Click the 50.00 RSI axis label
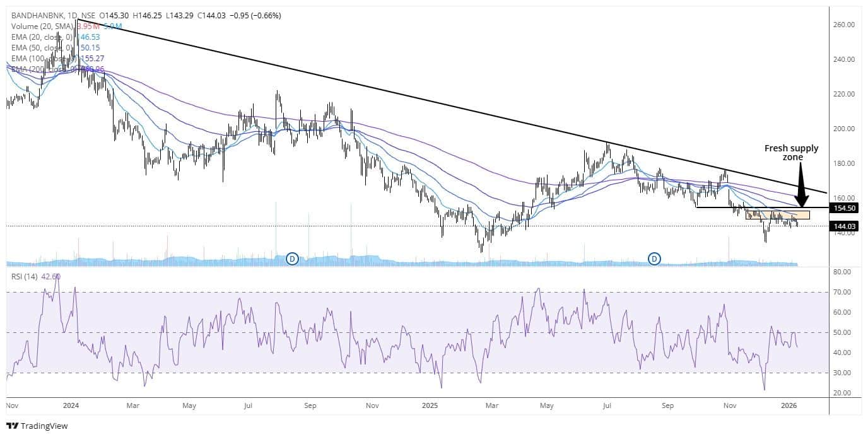 843,332
